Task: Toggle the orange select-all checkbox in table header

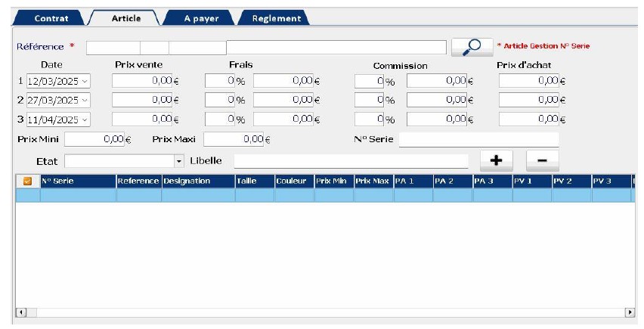Action: pos(28,182)
